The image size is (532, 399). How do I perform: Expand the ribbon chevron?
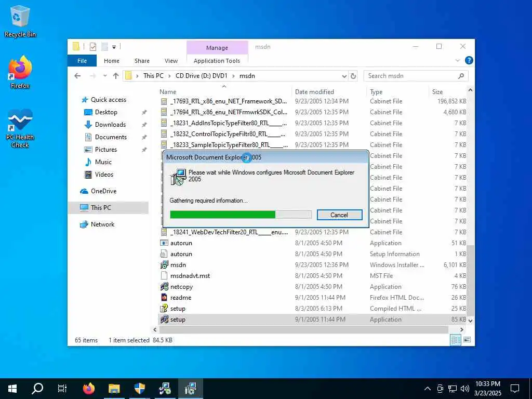[457, 60]
